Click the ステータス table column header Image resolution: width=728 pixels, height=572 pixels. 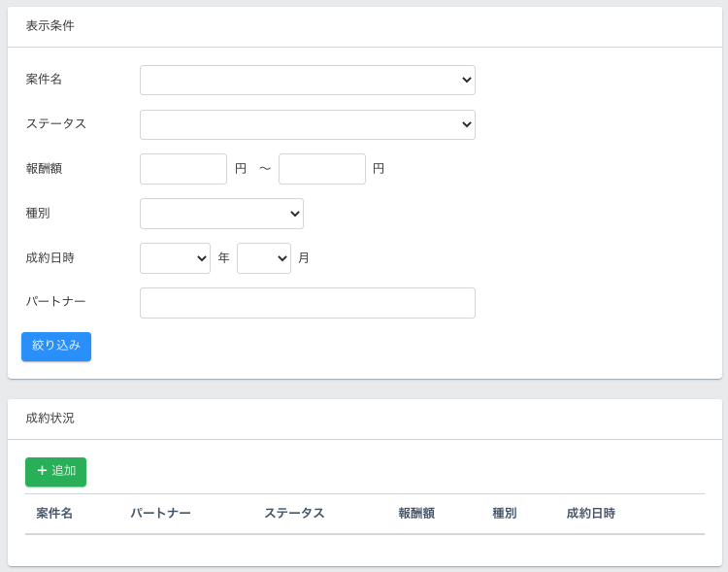294,513
